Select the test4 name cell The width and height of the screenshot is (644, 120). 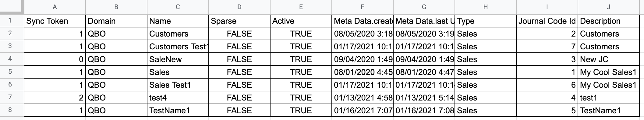178,97
